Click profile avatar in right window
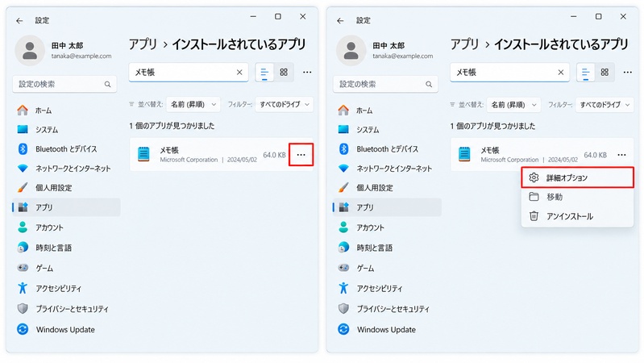Image resolution: width=644 pixels, height=363 pixels. [x=351, y=51]
